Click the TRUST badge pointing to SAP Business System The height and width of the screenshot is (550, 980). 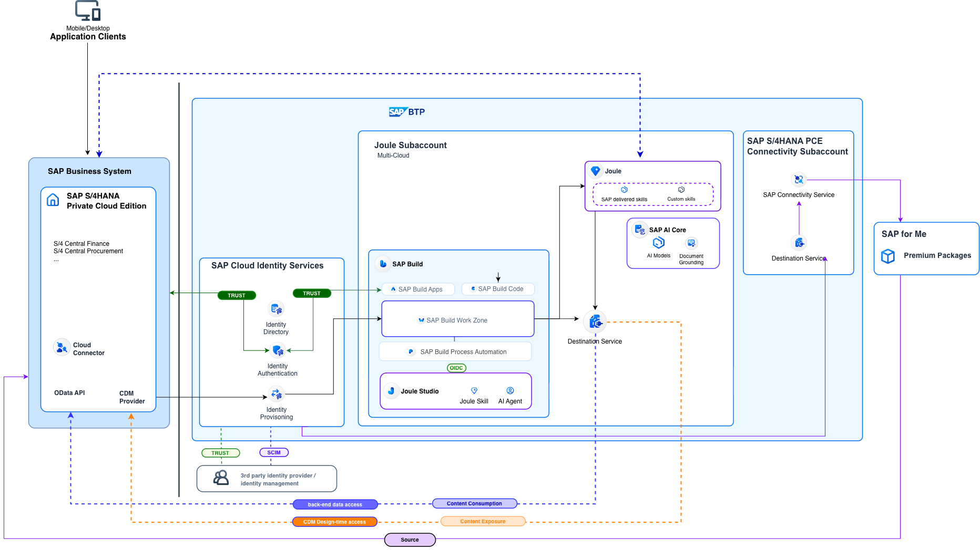(x=237, y=295)
